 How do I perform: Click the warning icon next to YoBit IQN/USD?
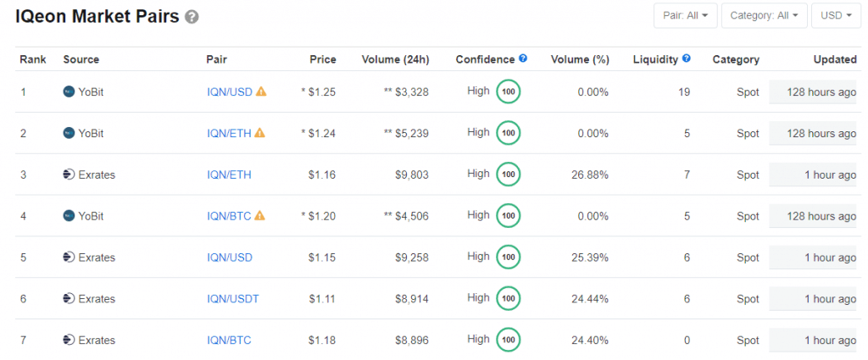coord(261,91)
